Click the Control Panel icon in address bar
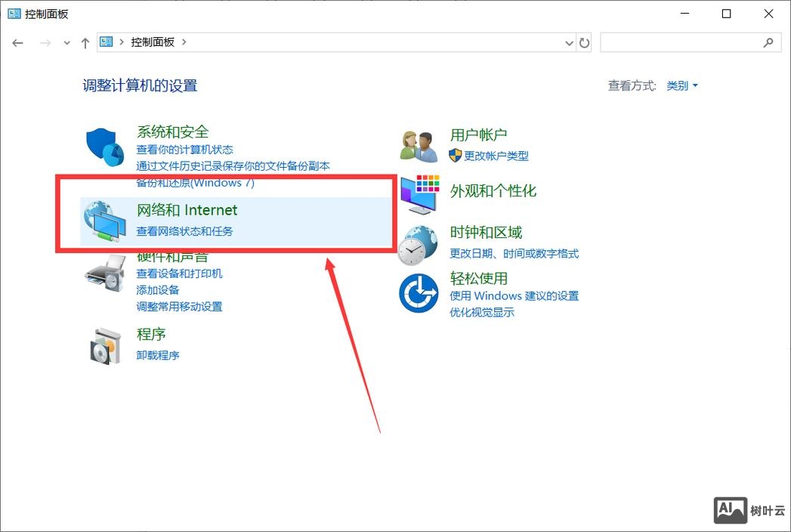 point(105,42)
